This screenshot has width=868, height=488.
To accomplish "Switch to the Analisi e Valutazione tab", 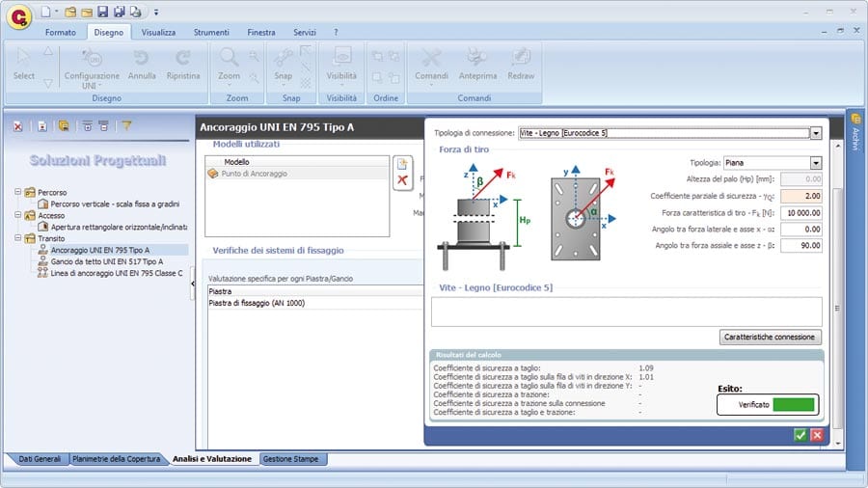I will click(x=212, y=459).
